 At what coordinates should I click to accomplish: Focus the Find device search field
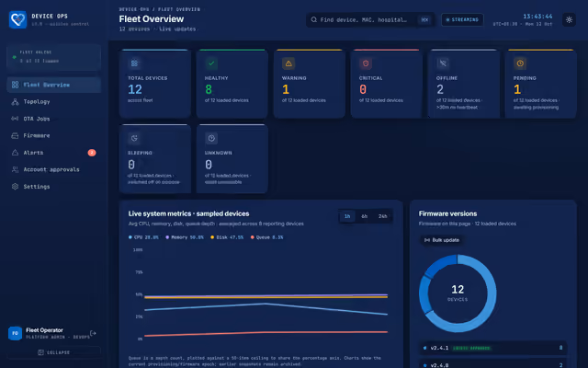click(x=370, y=19)
